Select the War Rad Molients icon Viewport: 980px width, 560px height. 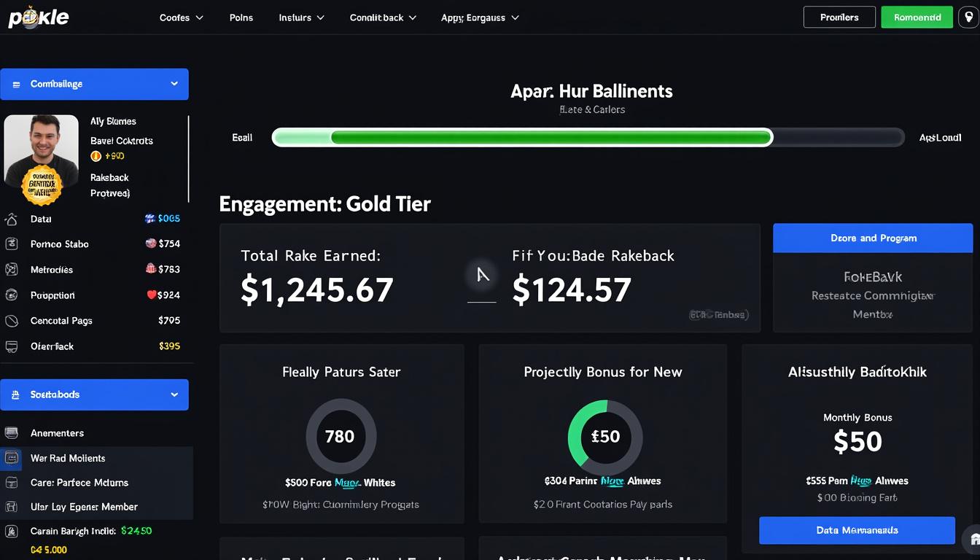coord(12,457)
